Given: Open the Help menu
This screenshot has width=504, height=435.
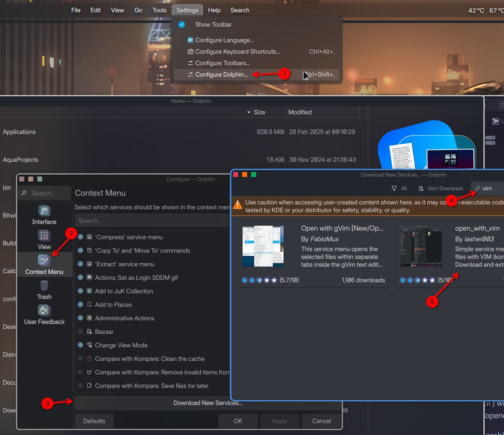Looking at the screenshot, I should pyautogui.click(x=214, y=10).
